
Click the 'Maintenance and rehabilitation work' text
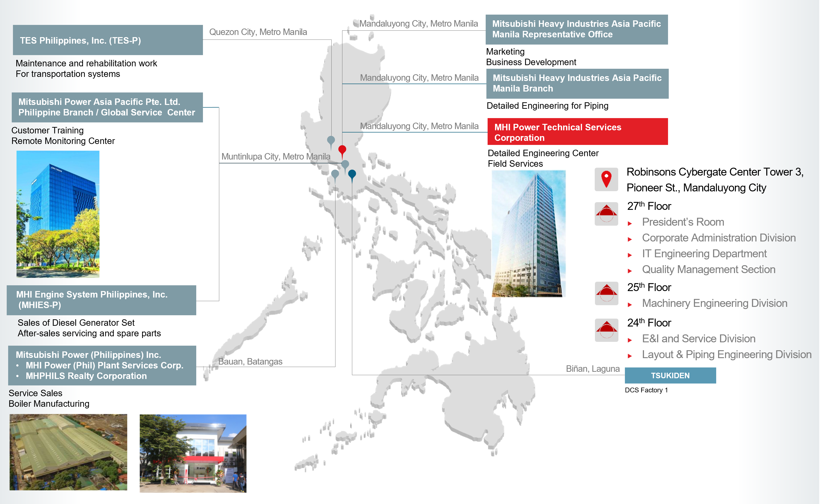86,63
